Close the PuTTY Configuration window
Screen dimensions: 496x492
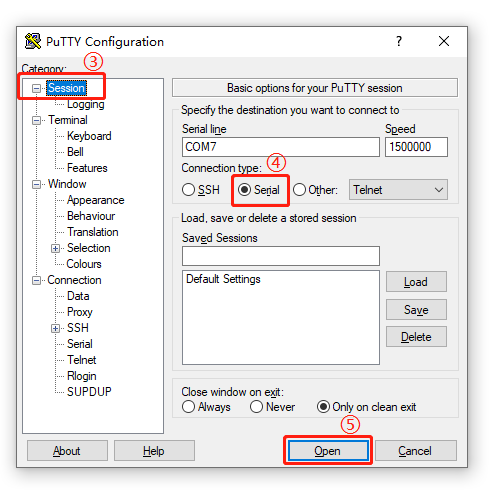(x=444, y=41)
